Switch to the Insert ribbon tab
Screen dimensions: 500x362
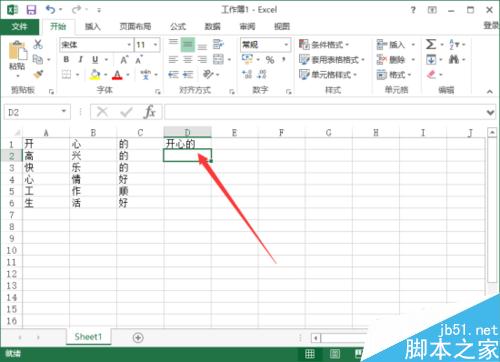pyautogui.click(x=93, y=26)
